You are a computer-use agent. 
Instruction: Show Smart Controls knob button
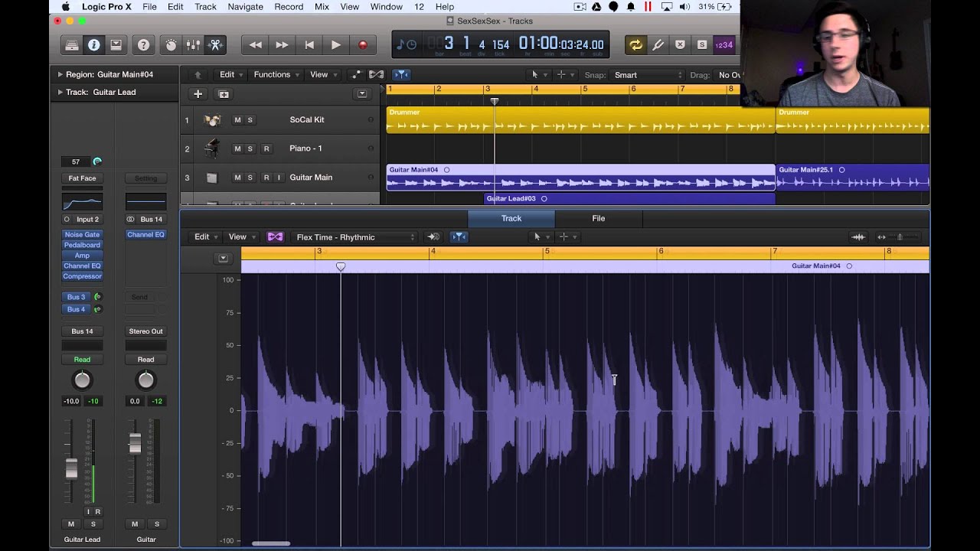pyautogui.click(x=171, y=45)
